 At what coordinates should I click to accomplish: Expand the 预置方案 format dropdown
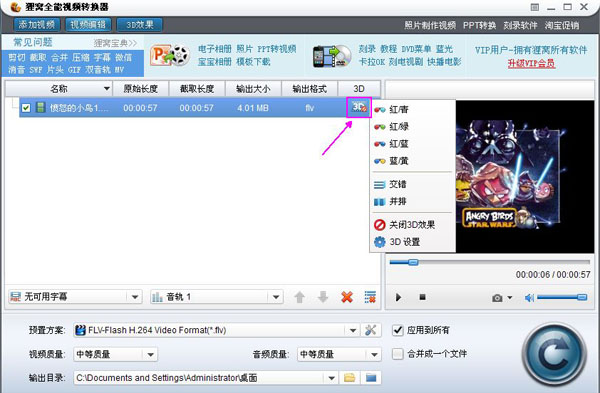[353, 330]
